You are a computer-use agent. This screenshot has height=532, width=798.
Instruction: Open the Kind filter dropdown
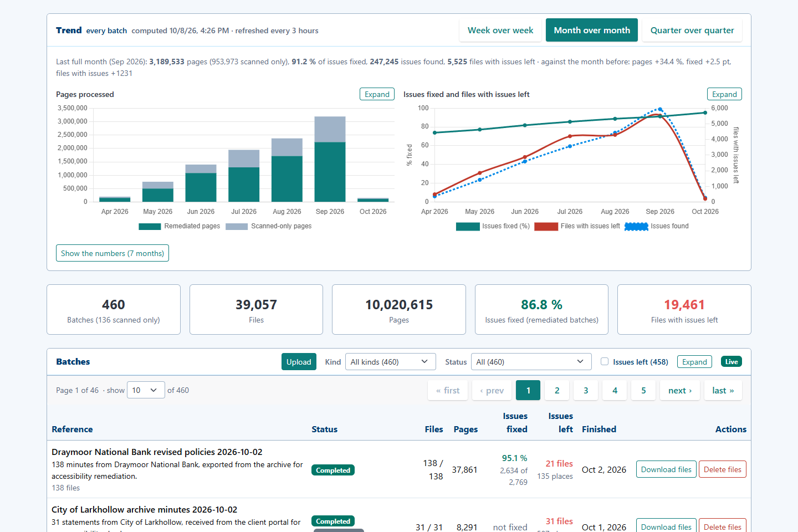(x=390, y=362)
